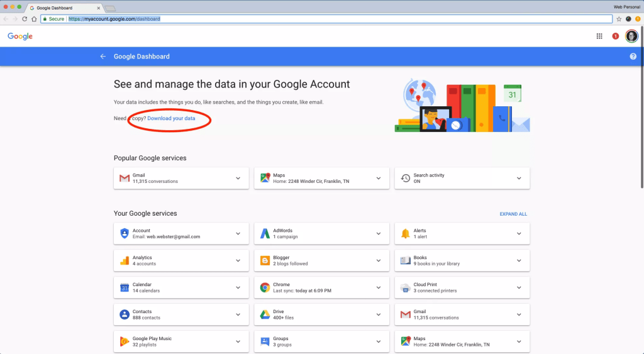Click the browser reload icon
Image resolution: width=644 pixels, height=354 pixels.
25,19
